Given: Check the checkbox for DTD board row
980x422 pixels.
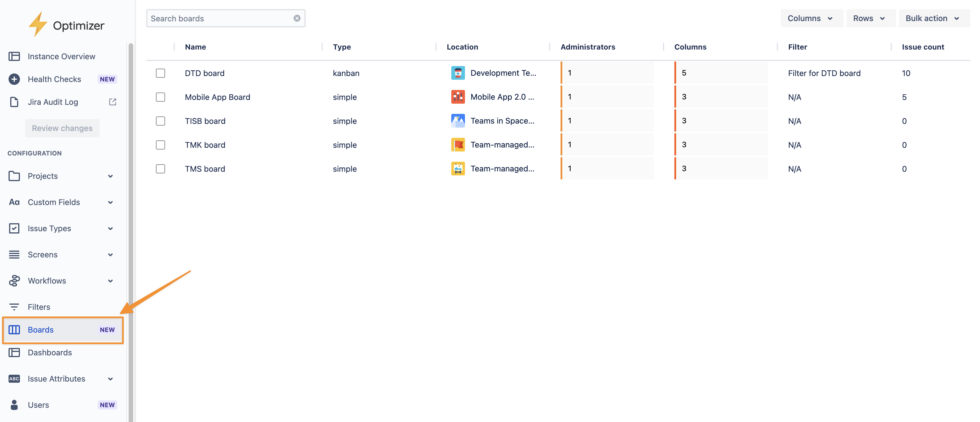Looking at the screenshot, I should click(160, 73).
